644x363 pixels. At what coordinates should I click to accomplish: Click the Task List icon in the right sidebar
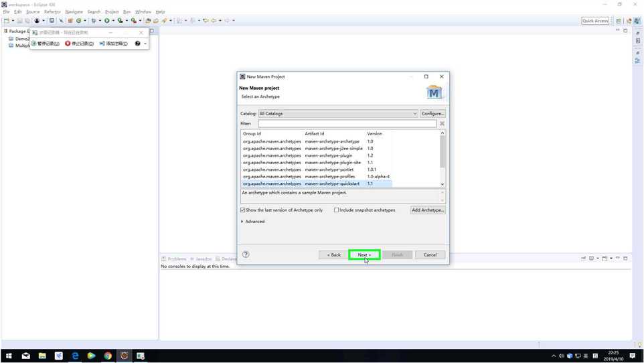637,41
